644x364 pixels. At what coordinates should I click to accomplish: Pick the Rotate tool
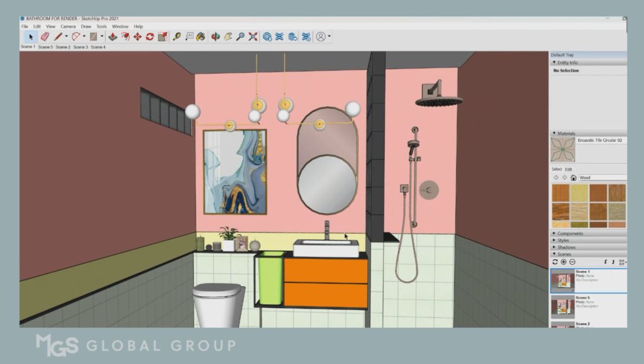click(x=150, y=37)
